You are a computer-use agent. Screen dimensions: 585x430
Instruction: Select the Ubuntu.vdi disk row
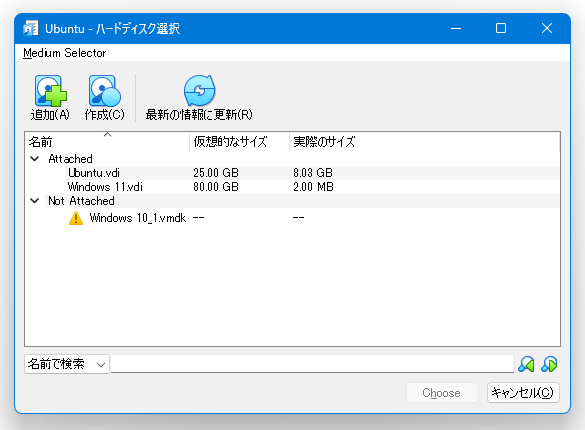click(292, 173)
